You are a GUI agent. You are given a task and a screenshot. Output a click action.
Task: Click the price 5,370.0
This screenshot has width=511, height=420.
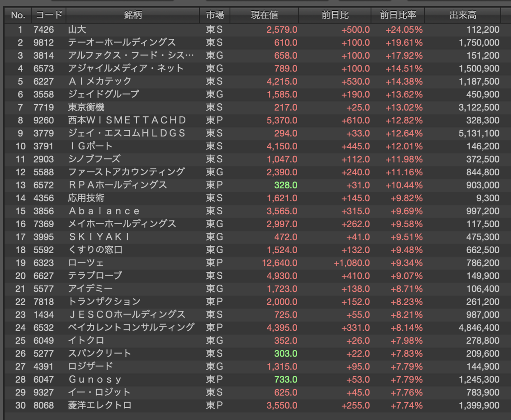pos(282,120)
